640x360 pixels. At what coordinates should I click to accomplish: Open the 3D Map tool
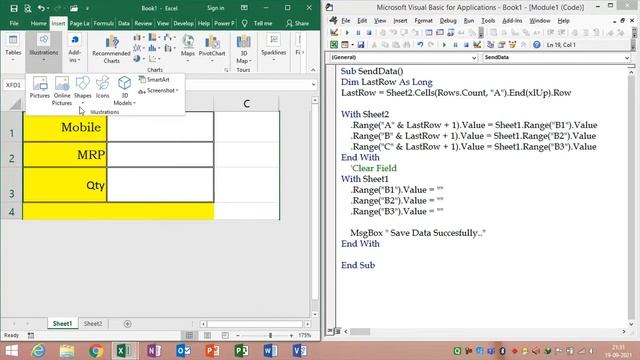point(244,49)
